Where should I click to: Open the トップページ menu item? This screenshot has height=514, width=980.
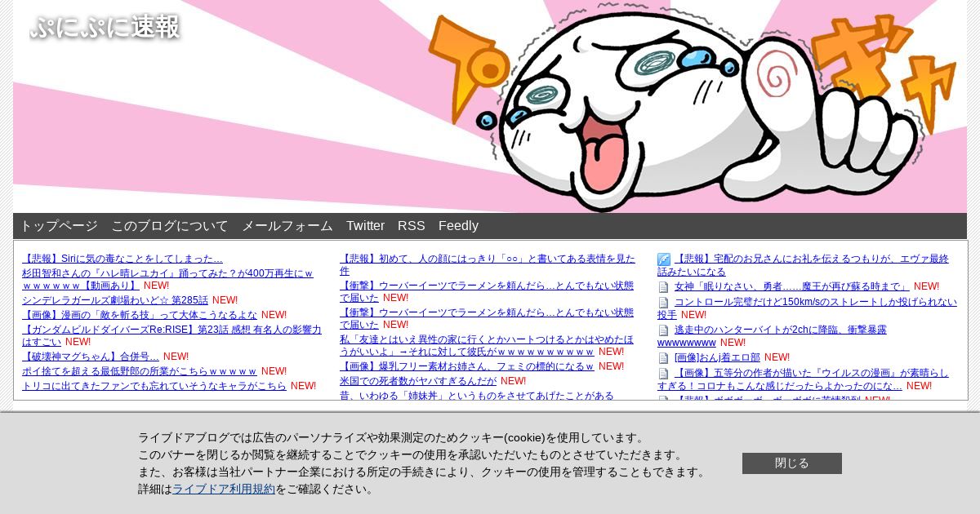(59, 226)
